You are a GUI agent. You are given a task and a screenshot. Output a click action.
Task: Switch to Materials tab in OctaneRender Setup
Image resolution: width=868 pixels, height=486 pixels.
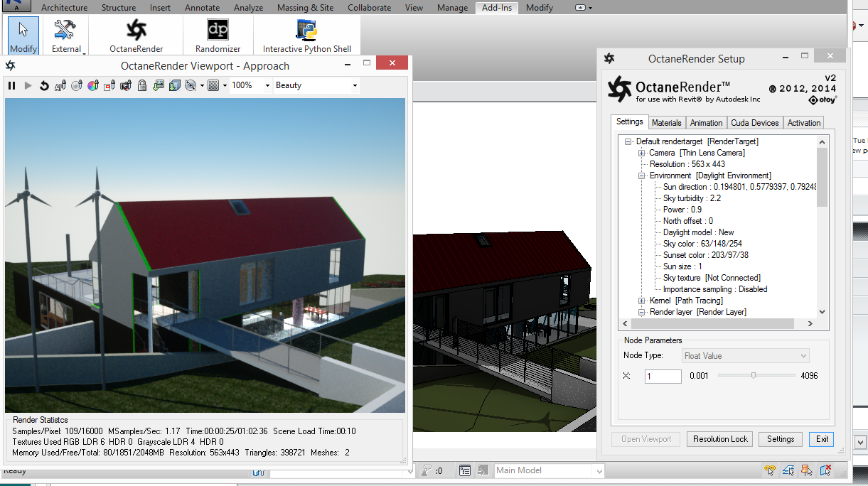666,123
